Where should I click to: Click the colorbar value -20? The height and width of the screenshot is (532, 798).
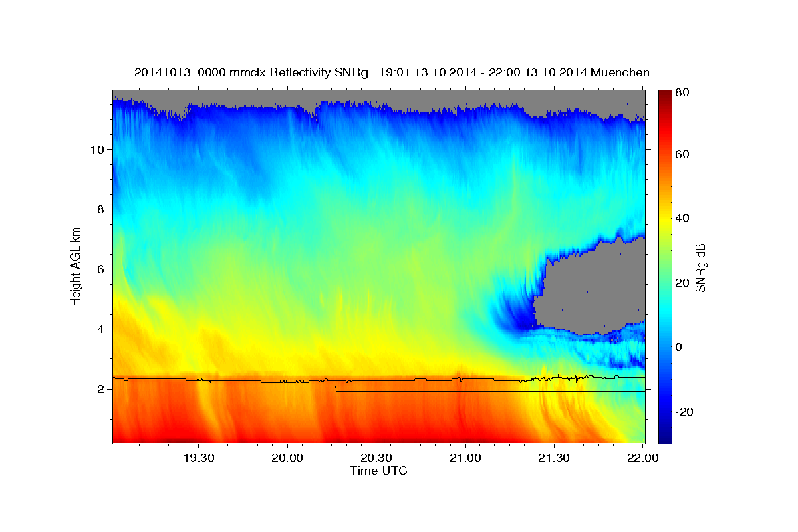point(684,412)
